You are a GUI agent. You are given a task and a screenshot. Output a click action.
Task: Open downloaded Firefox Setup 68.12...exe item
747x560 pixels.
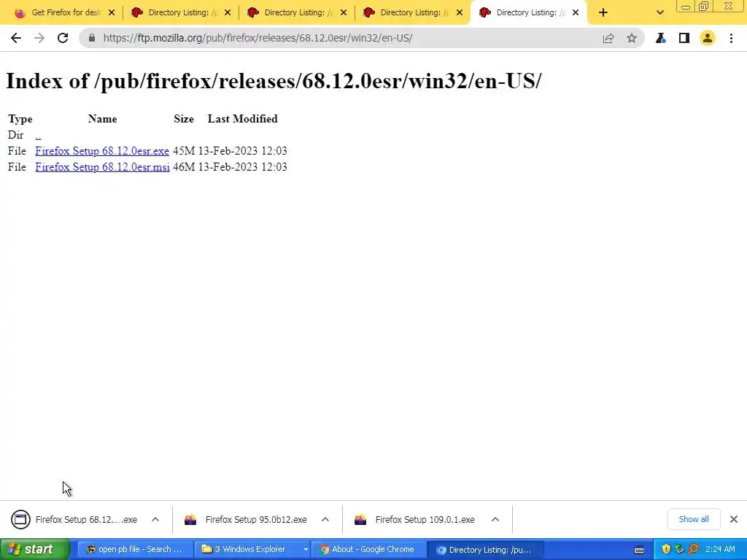click(76, 519)
